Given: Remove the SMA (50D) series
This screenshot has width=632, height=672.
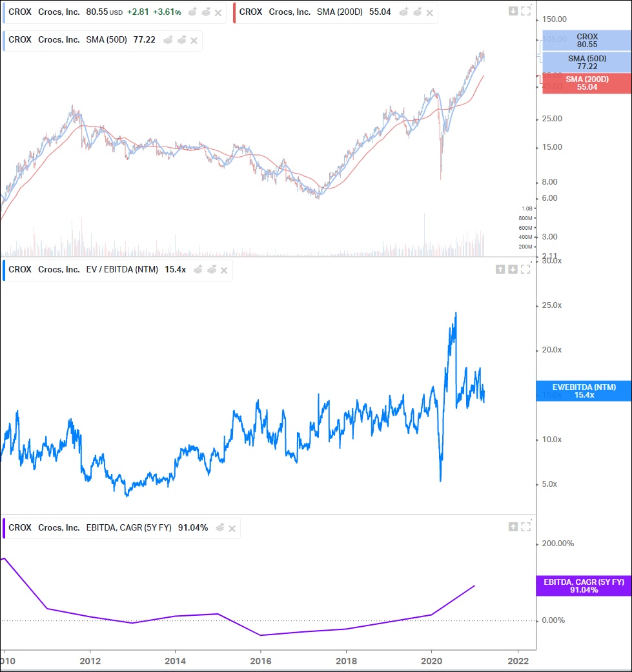Looking at the screenshot, I should pyautogui.click(x=194, y=41).
